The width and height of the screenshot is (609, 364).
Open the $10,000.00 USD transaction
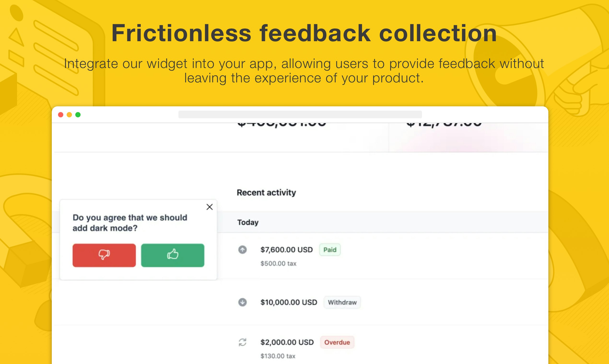click(x=289, y=302)
